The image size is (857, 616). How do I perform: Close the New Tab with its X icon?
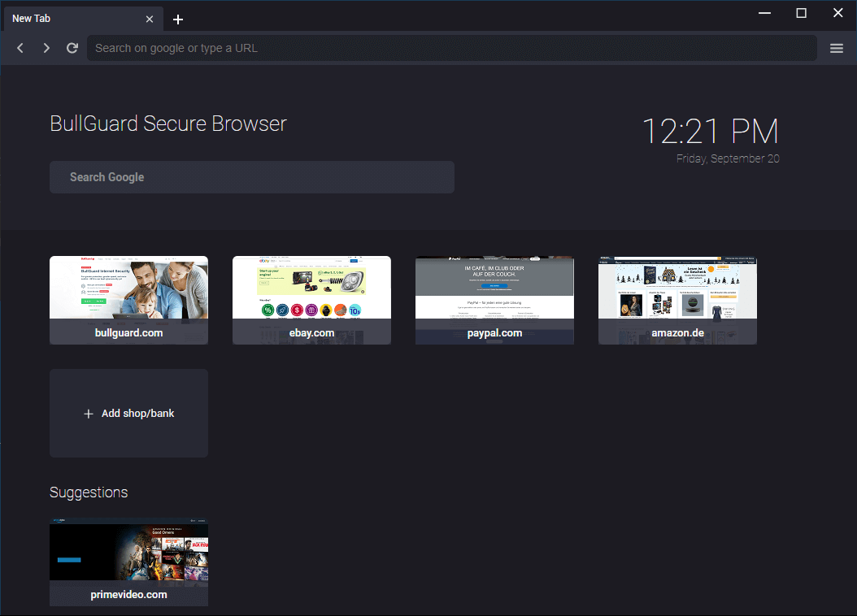click(x=150, y=18)
